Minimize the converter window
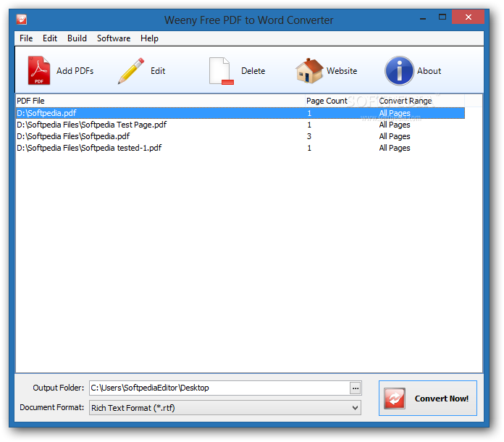Image resolution: width=504 pixels, height=442 pixels. coord(423,18)
